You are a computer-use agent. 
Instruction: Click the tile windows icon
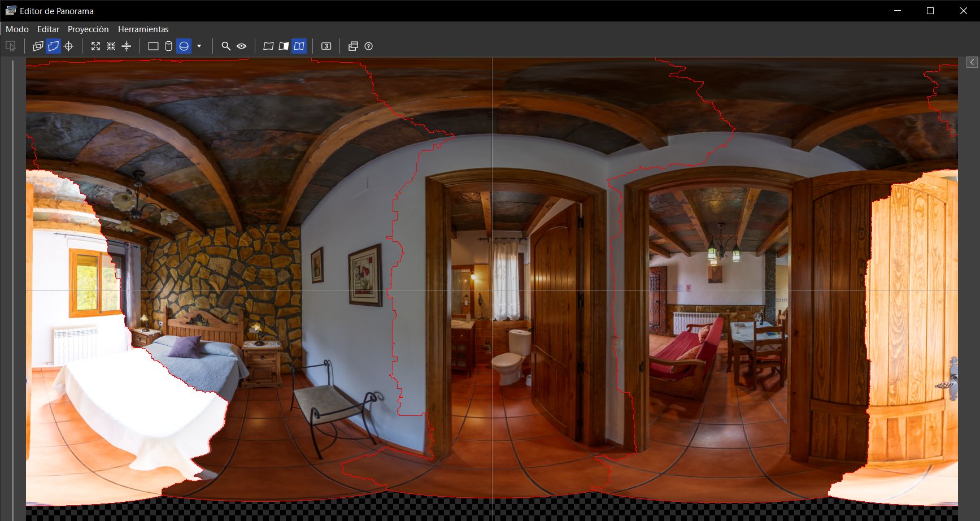(x=353, y=46)
